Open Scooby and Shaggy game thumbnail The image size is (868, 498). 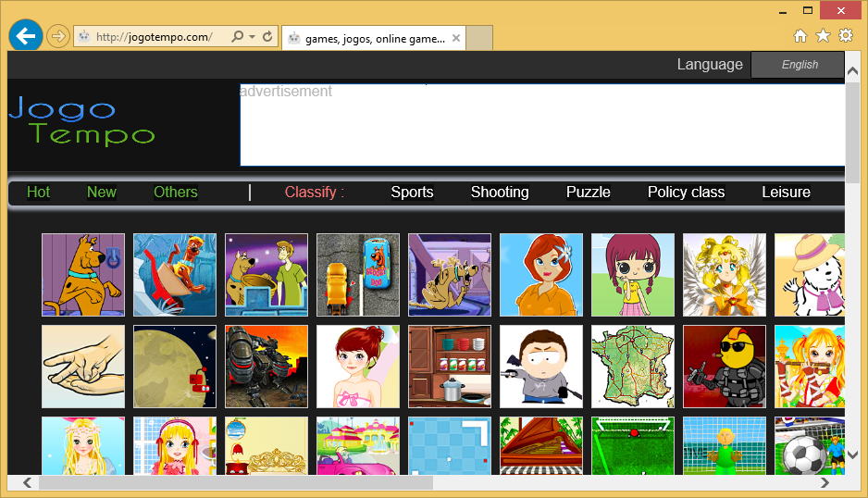pyautogui.click(x=267, y=275)
